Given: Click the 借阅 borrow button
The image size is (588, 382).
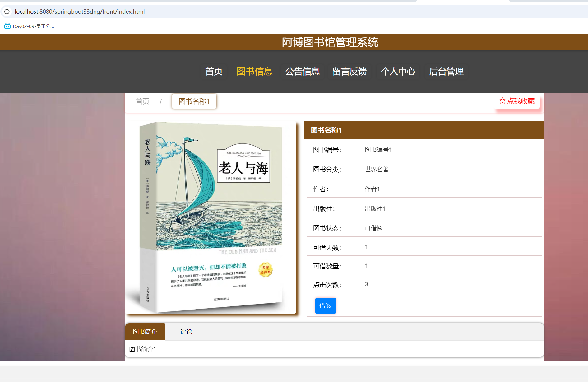Looking at the screenshot, I should click(x=325, y=306).
